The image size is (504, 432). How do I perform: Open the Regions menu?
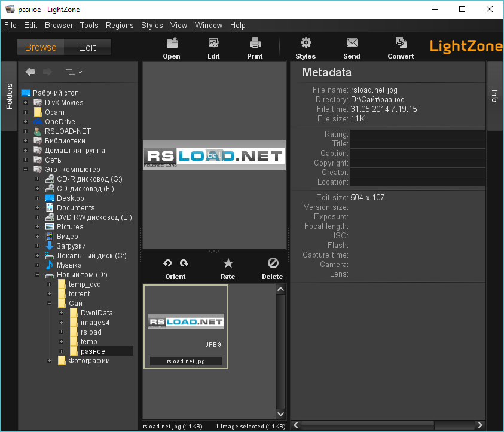[x=120, y=25]
